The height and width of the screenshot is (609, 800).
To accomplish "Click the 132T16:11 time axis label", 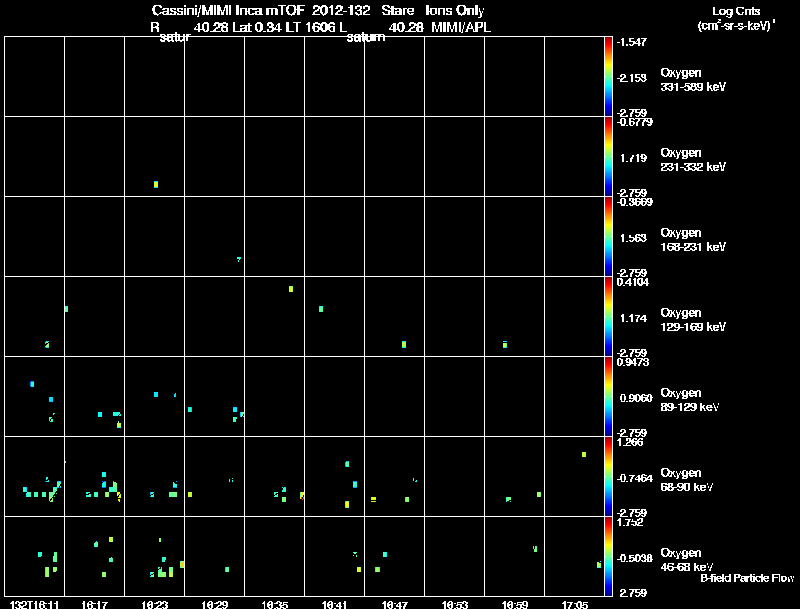I will (34, 604).
